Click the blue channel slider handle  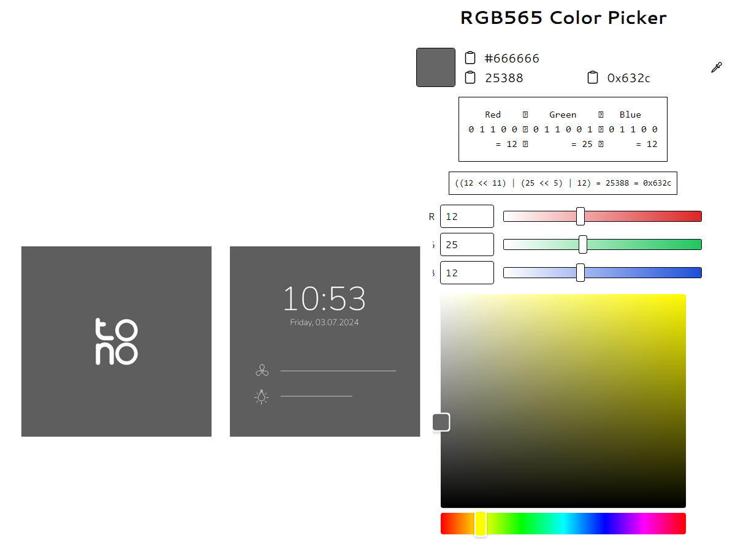(x=580, y=273)
